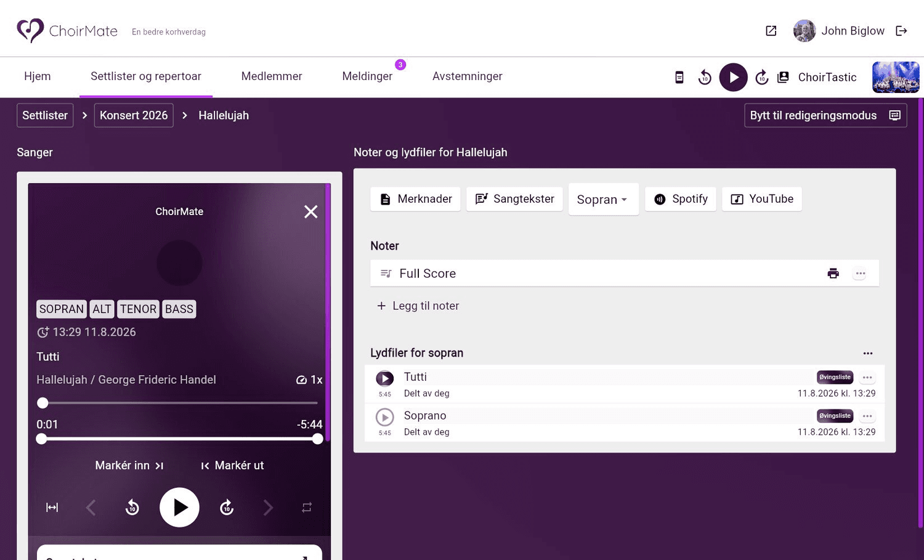Skip forward 10 seconds in panel player

point(227,508)
